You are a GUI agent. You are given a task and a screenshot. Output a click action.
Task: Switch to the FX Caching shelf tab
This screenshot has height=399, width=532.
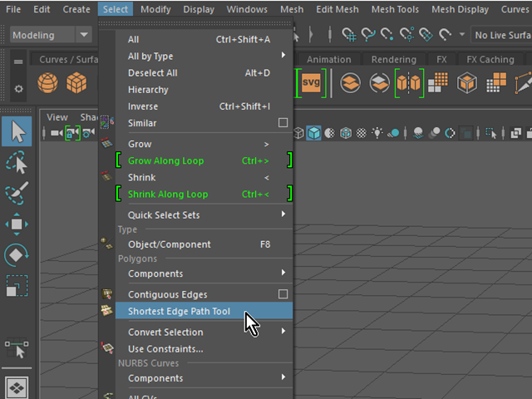click(490, 59)
